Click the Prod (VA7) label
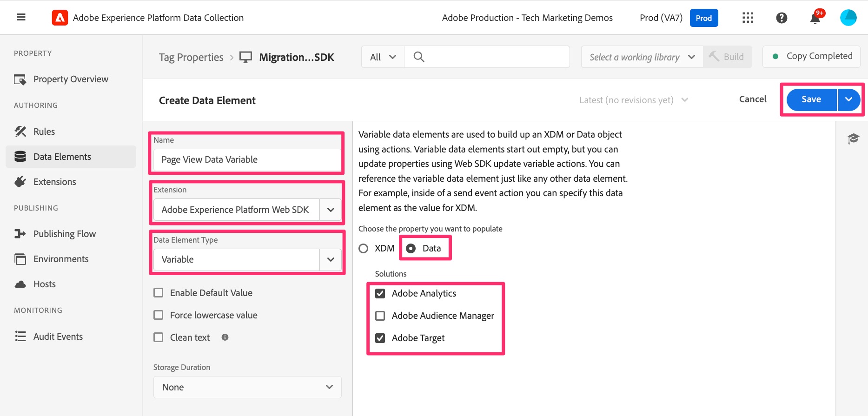868x416 pixels. click(x=661, y=18)
